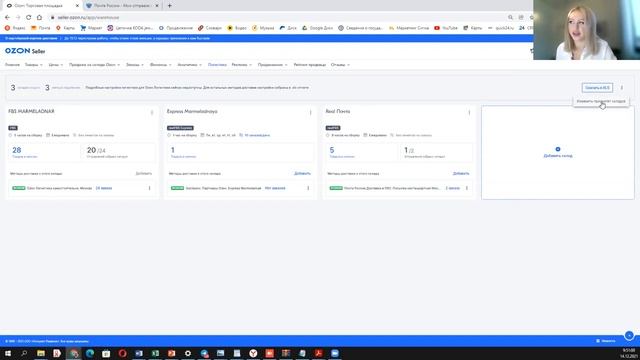Open the Маркет bookmark with cart icon
The height and width of the screenshot is (360, 640).
click(x=91, y=28)
